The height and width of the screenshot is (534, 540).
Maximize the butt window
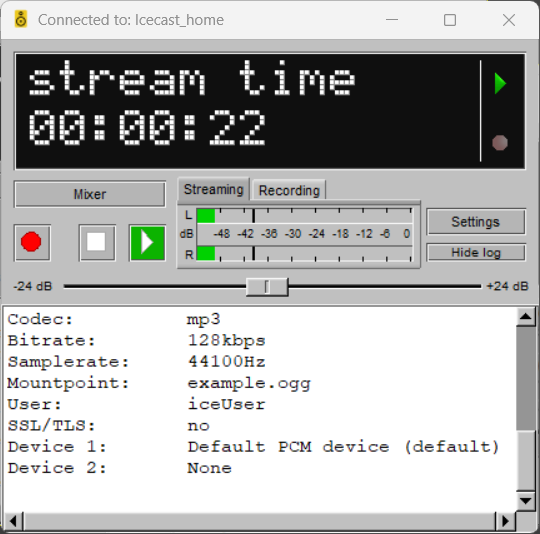[x=450, y=20]
